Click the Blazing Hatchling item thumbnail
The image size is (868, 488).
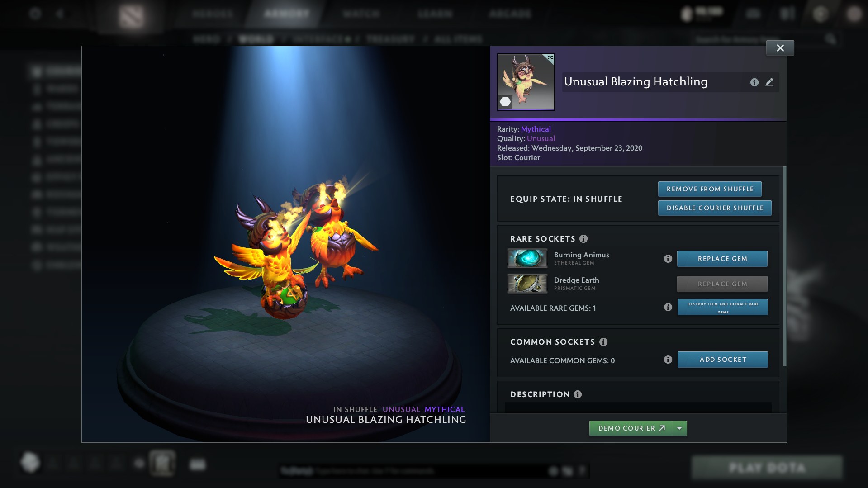pos(526,82)
